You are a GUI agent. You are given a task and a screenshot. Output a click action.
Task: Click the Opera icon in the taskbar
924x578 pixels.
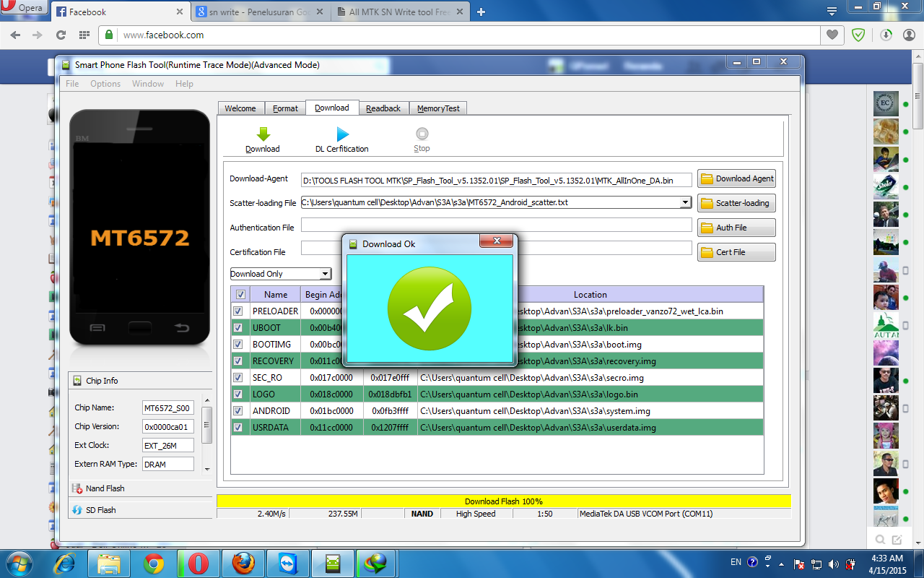pos(199,563)
